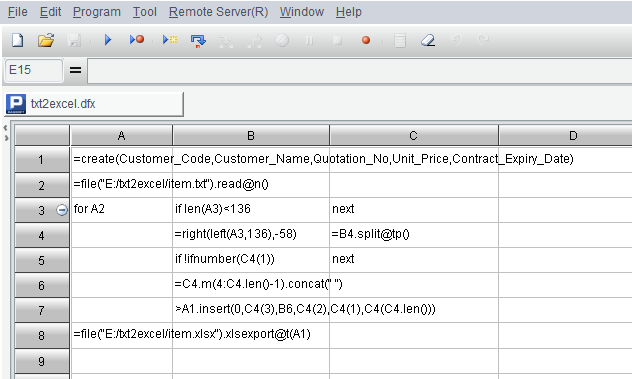
Task: Switch to txt2excel.dfx tab
Action: (94, 104)
